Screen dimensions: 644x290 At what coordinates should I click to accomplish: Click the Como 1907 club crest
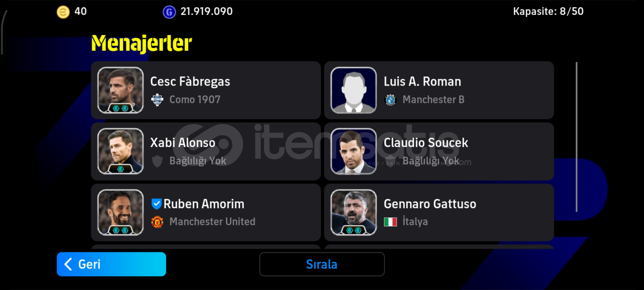(x=157, y=100)
